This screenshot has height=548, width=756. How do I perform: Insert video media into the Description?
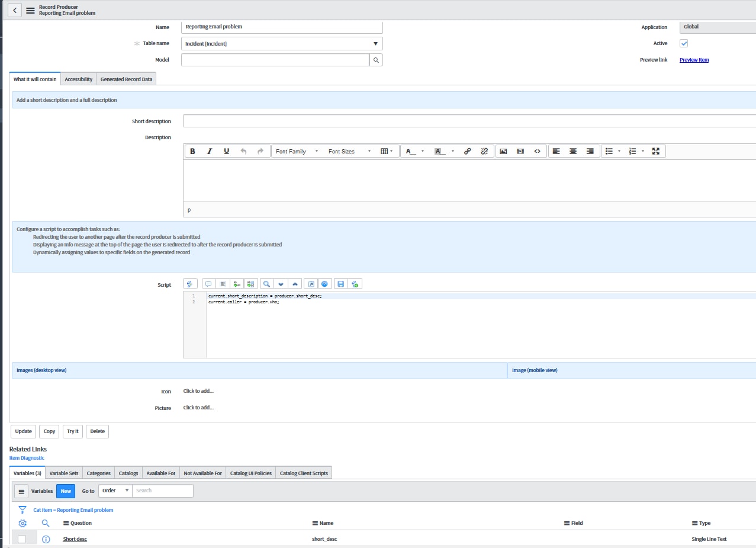pos(520,151)
